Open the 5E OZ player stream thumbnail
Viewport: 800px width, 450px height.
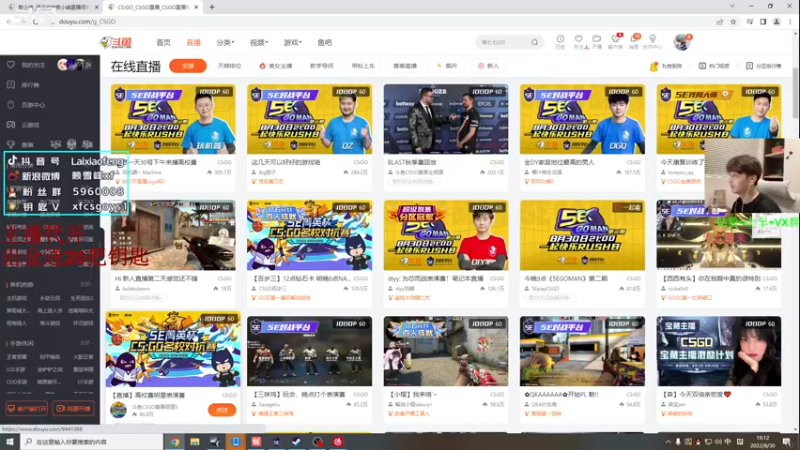tap(310, 119)
